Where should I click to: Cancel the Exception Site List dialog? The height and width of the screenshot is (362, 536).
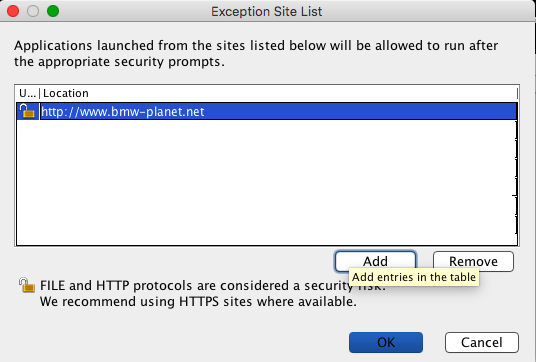click(x=482, y=342)
